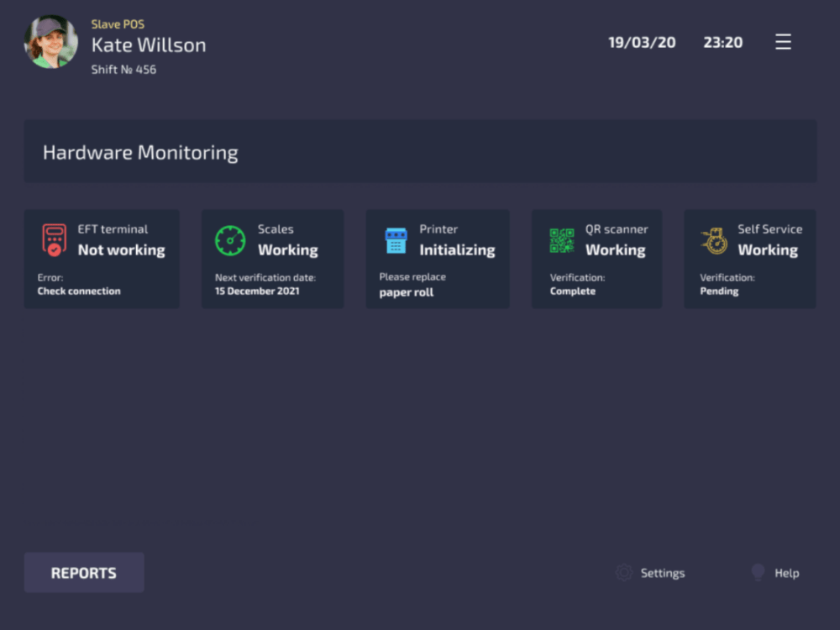Click the Settings gear icon
This screenshot has height=630, width=840.
(x=623, y=573)
